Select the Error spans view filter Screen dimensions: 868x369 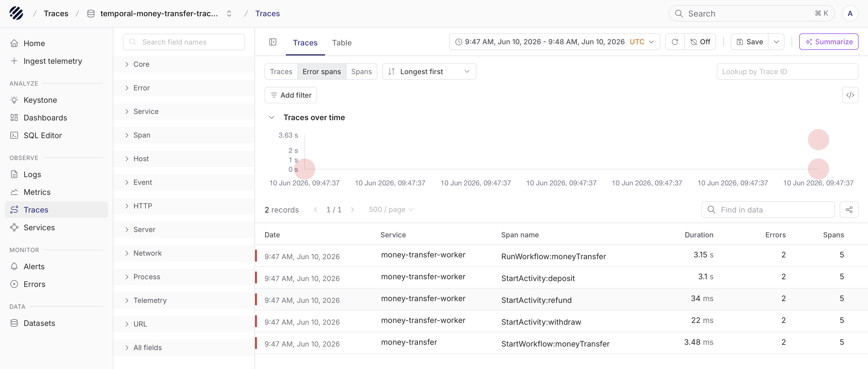coord(322,71)
